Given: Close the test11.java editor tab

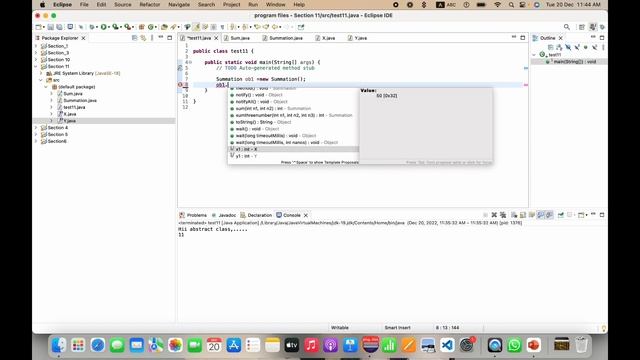Looking at the screenshot, I should click(x=216, y=38).
